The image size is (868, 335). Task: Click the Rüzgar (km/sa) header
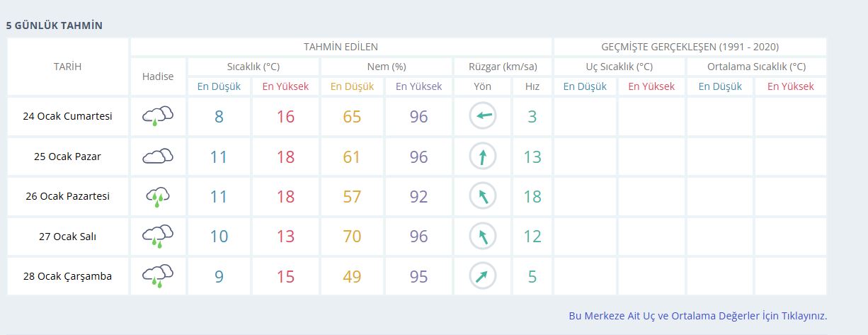pyautogui.click(x=503, y=67)
